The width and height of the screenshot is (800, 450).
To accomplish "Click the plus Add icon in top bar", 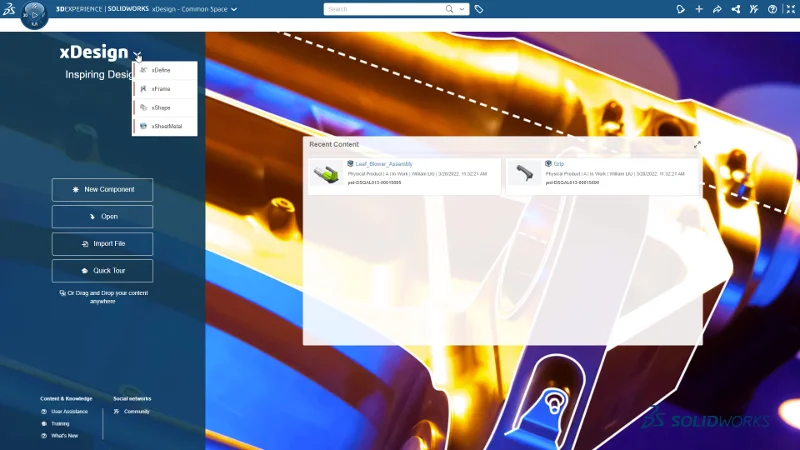I will click(699, 9).
